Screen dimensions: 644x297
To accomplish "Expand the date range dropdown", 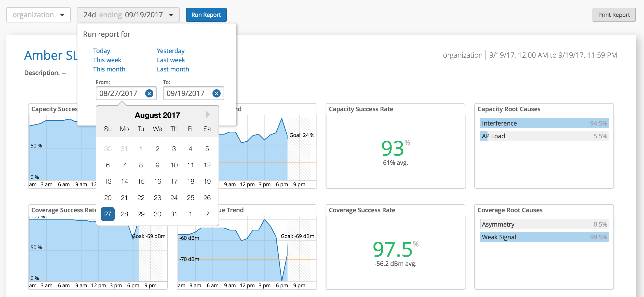I will click(128, 15).
